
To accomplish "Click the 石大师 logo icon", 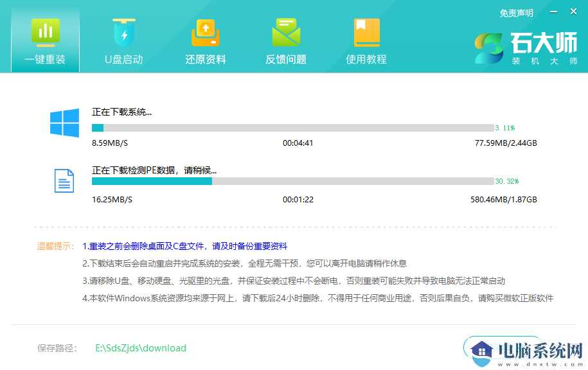I will (488, 48).
